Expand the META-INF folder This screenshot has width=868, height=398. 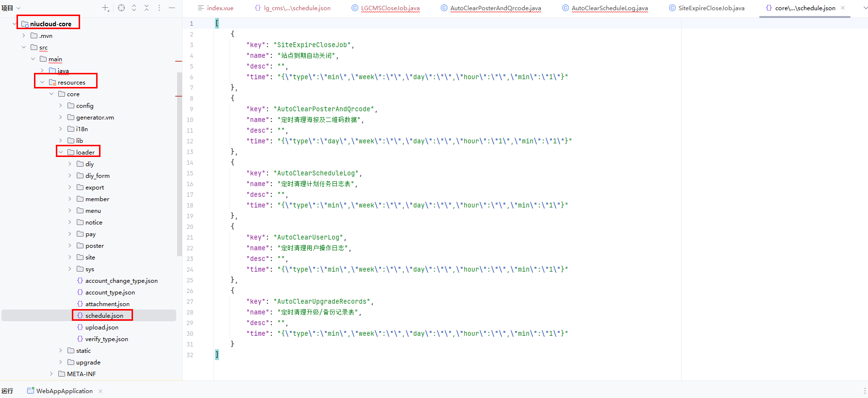[x=51, y=374]
